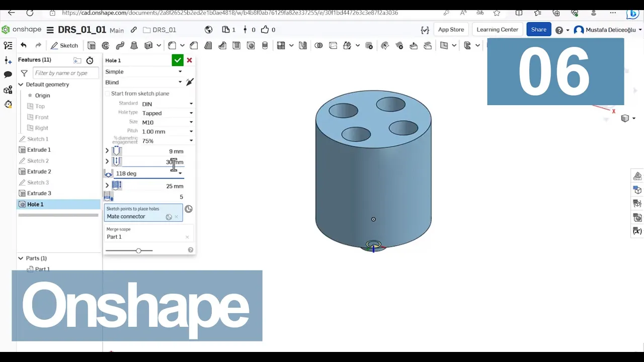Select the Loft tool icon
Screen dimensions: 644x362
click(x=134, y=45)
